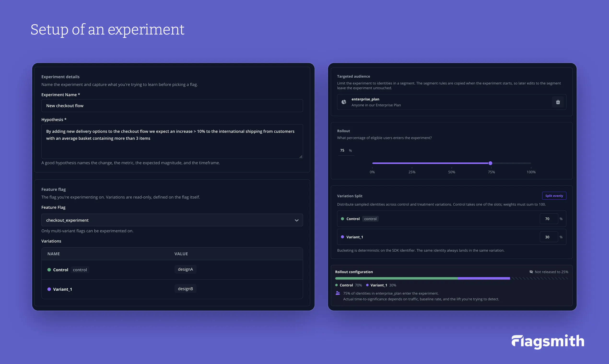The height and width of the screenshot is (364, 609).
Task: Click the 'Not released to 25%' label
Action: tap(551, 272)
